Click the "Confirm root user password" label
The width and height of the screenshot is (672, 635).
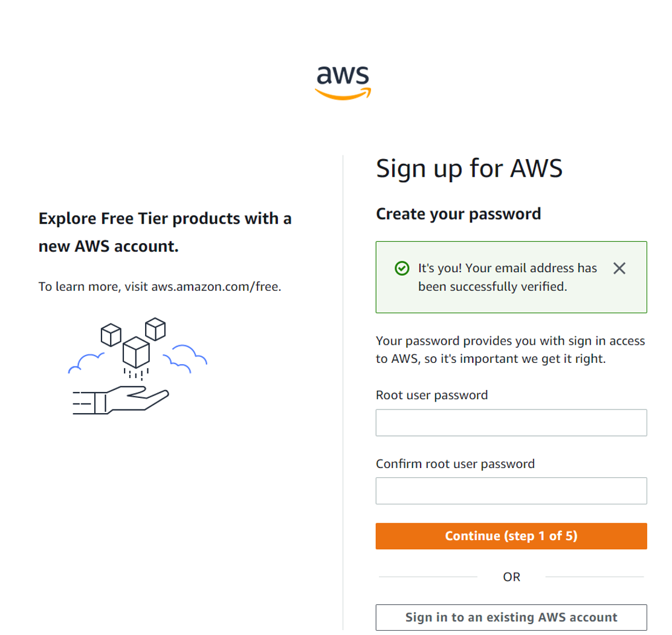pyautogui.click(x=455, y=464)
